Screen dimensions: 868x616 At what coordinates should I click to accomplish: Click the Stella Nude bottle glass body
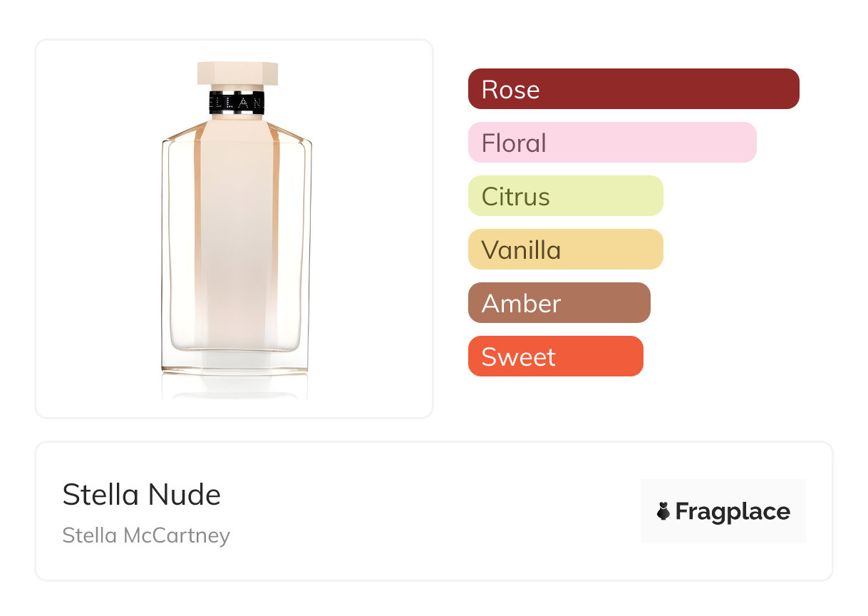click(x=237, y=242)
